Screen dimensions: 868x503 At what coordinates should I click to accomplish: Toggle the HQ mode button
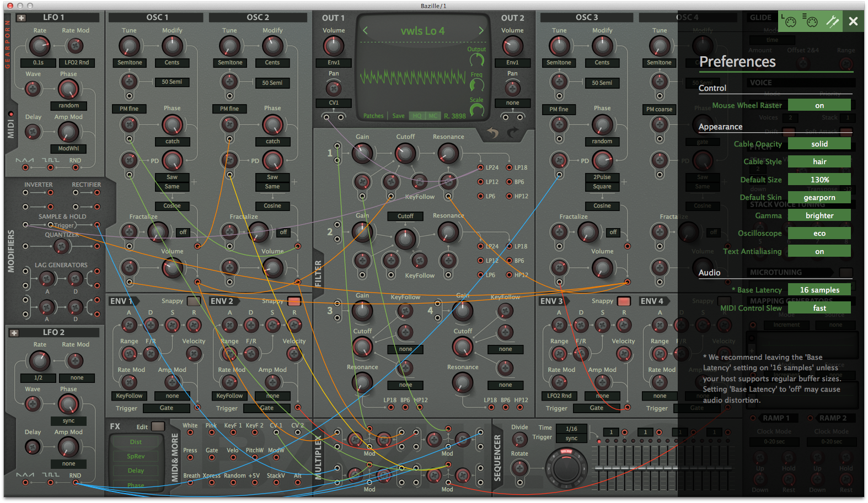[x=417, y=116]
